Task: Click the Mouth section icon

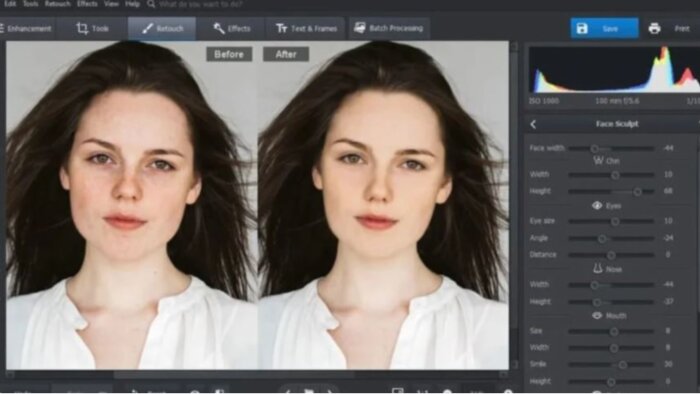Action: pyautogui.click(x=597, y=315)
